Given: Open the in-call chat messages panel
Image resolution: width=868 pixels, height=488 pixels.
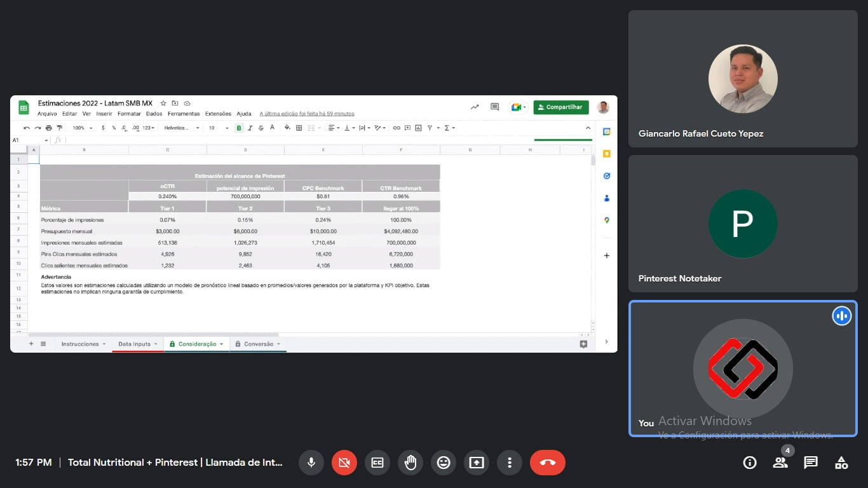Looking at the screenshot, I should 811,463.
